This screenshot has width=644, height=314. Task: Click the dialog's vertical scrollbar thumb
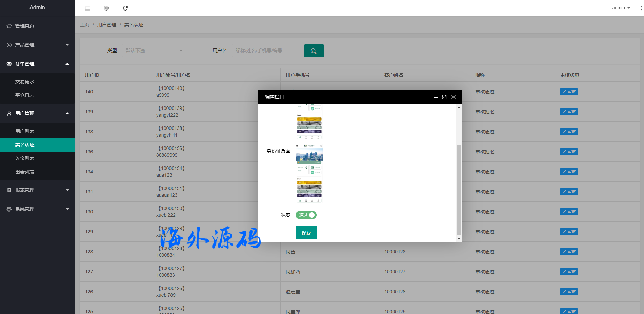459,189
